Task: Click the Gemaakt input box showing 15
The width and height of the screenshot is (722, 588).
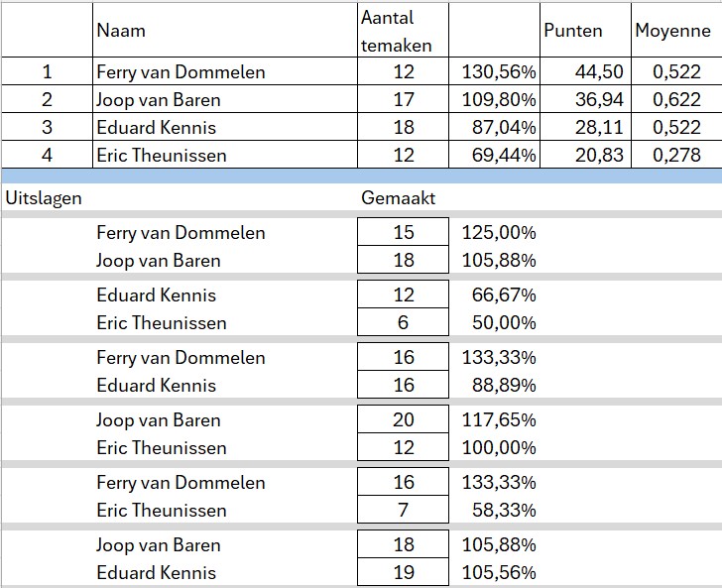Action: click(404, 232)
